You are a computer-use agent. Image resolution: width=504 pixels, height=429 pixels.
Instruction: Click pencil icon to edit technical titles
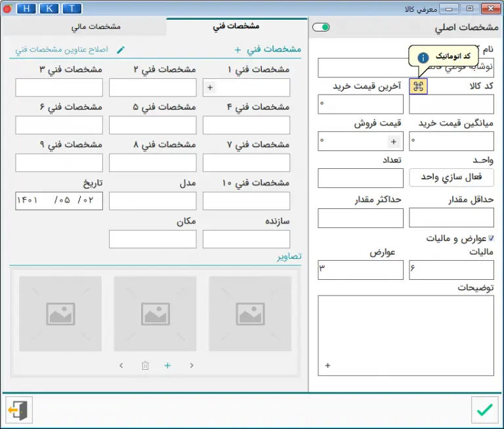pos(121,49)
